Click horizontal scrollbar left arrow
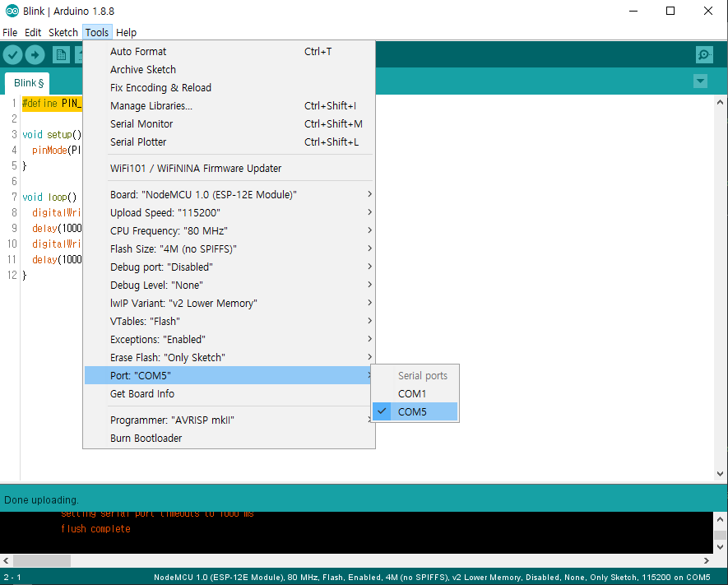The image size is (728, 585). point(6,560)
